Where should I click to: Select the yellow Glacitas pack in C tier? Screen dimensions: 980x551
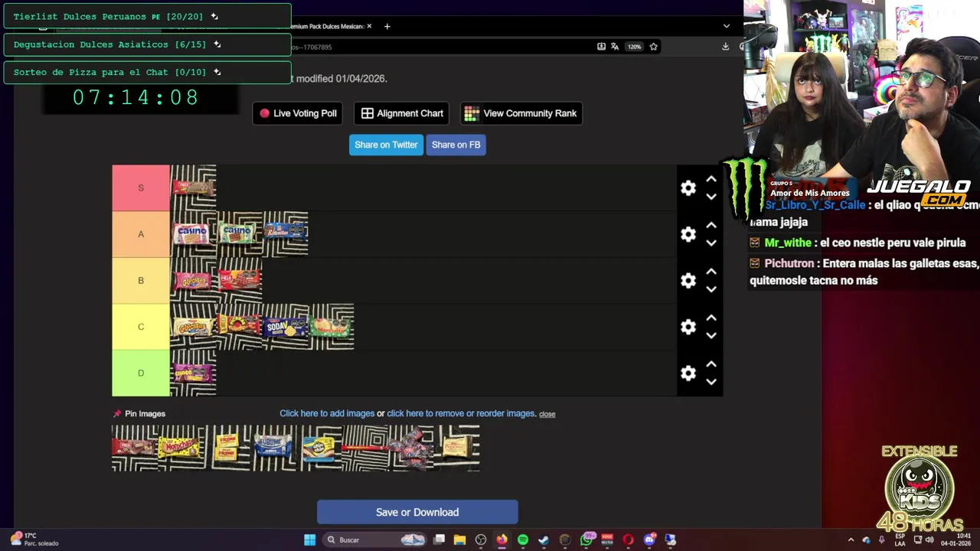pos(193,327)
